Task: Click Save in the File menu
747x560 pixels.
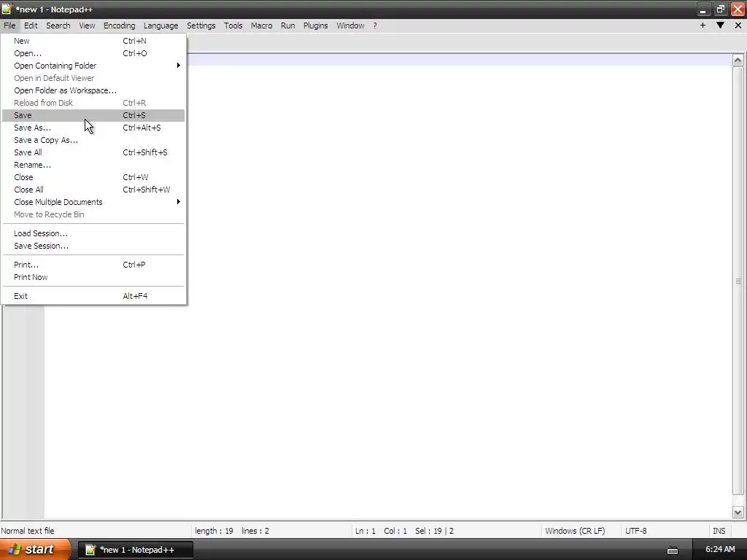Action: [x=93, y=115]
